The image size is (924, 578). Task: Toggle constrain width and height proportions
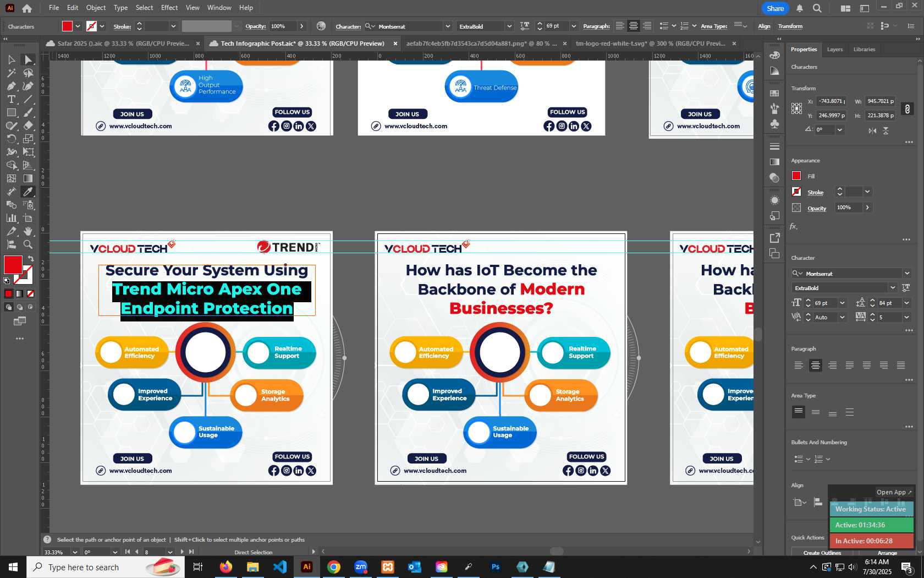point(908,108)
